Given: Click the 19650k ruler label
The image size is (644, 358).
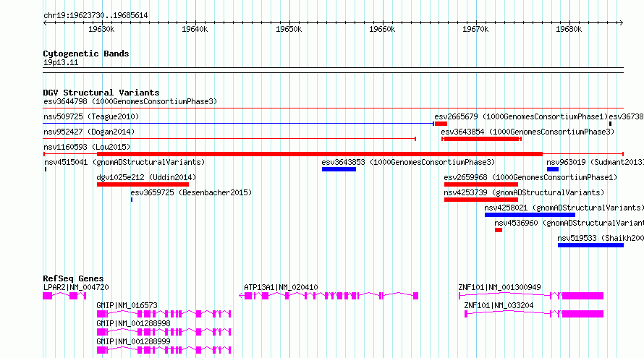Looking at the screenshot, I should pyautogui.click(x=289, y=29).
